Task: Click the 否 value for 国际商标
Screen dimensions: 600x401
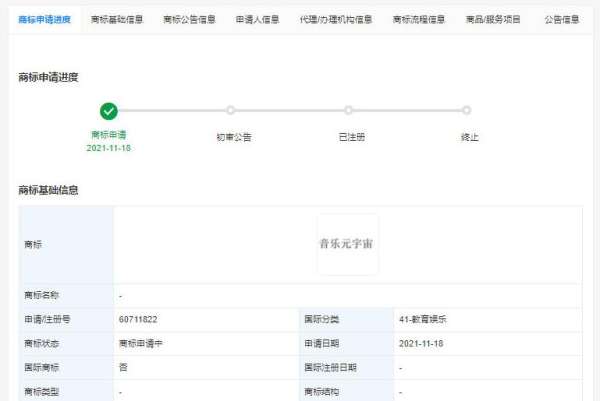Action: coord(123,368)
